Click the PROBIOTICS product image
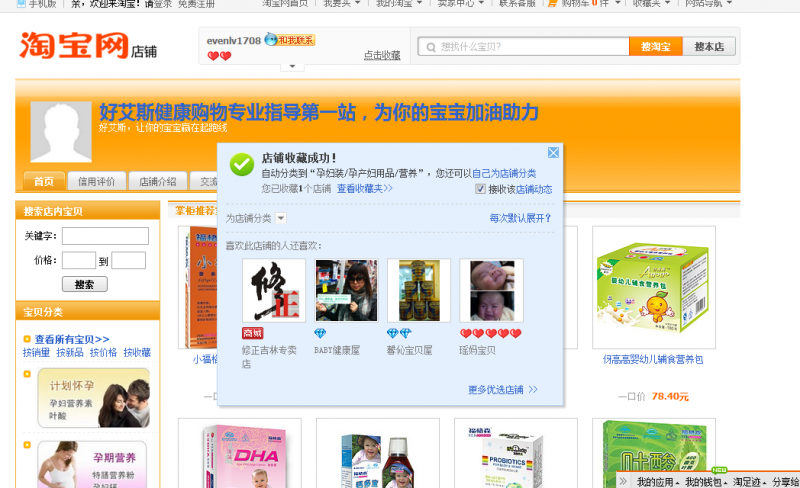 515,454
